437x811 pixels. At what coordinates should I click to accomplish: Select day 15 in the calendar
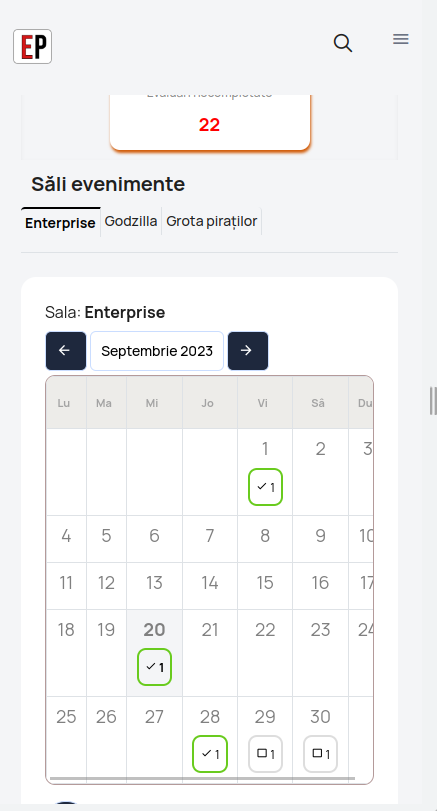pos(265,583)
